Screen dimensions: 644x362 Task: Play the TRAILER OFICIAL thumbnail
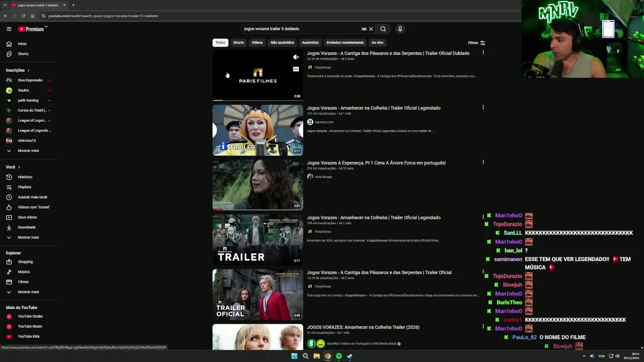(258, 295)
